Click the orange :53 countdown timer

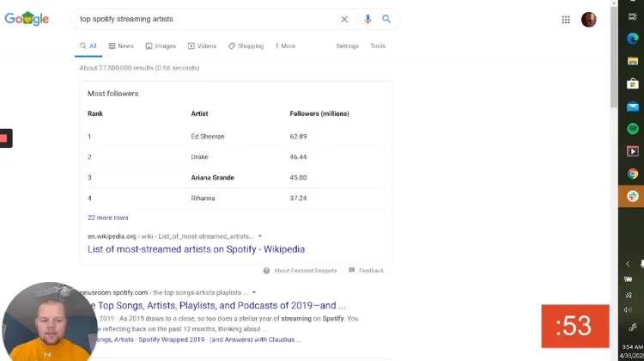tap(575, 326)
